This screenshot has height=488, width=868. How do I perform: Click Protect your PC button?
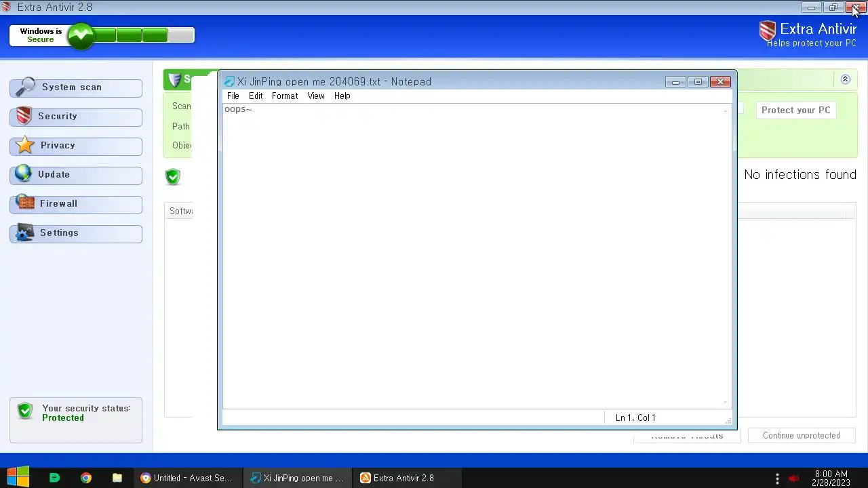[795, 110]
